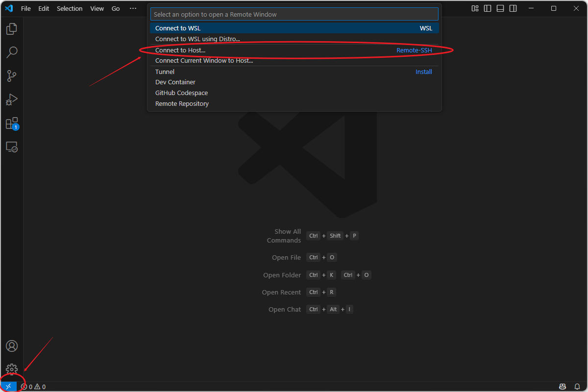Click the remote window option search field
This screenshot has height=392, width=588.
coord(294,14)
